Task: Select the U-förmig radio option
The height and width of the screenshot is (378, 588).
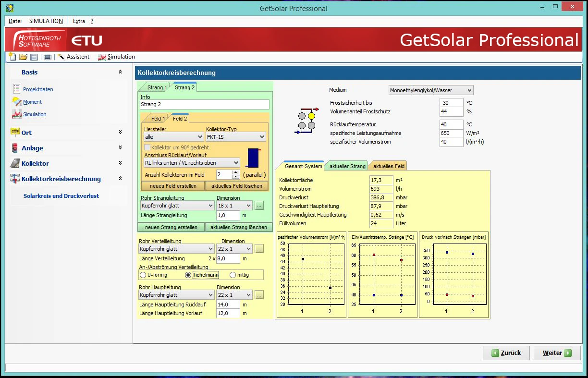Action: click(143, 275)
